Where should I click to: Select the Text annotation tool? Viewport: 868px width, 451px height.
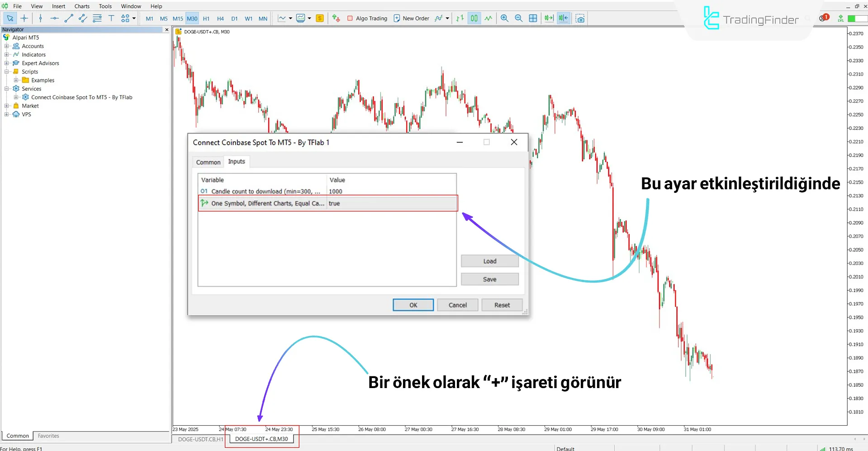tap(111, 18)
